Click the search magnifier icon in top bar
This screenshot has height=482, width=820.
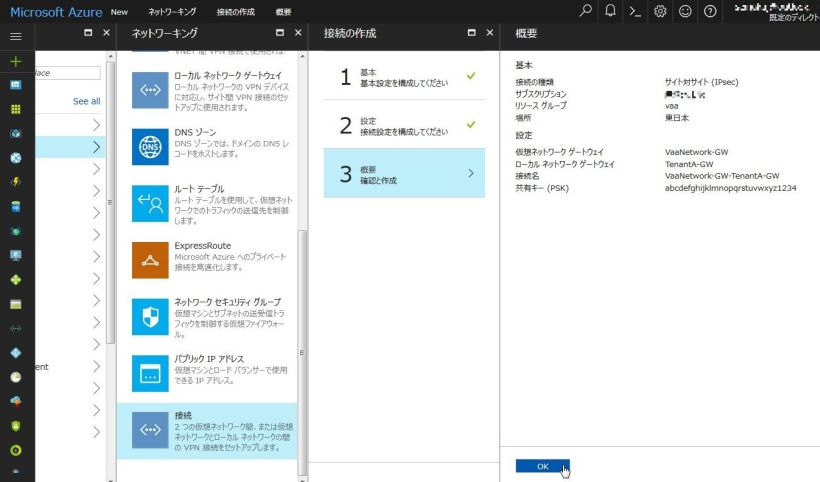click(586, 11)
